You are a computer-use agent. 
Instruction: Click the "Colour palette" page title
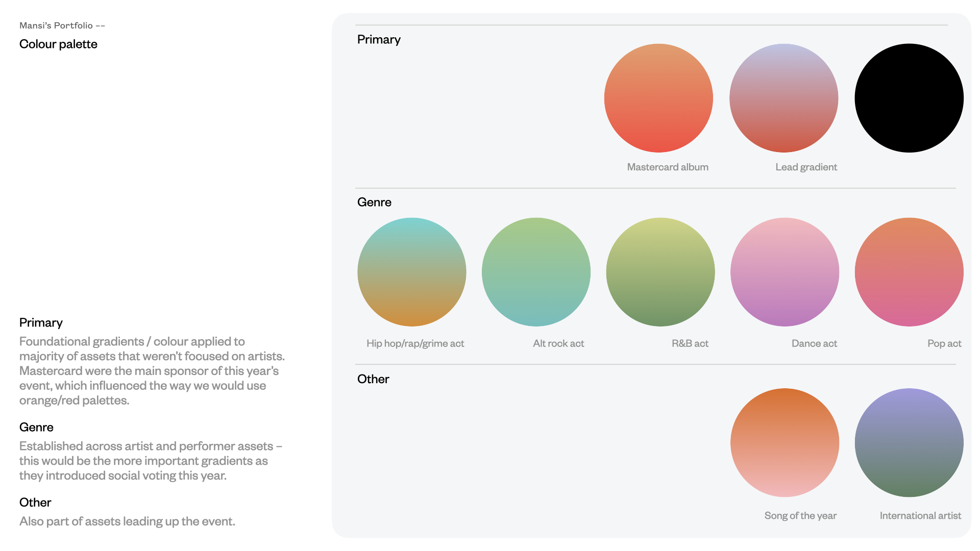[x=58, y=44]
